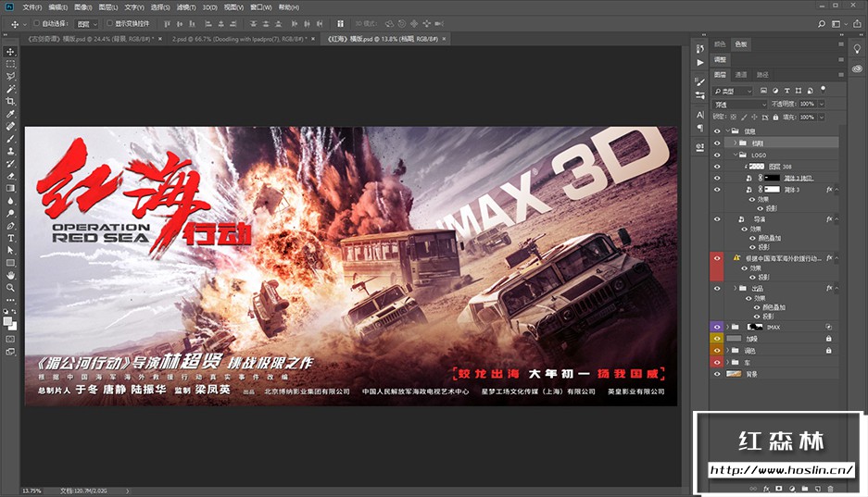Open the layer filter 类型 dropdown
This screenshot has width=868, height=497.
pos(733,91)
